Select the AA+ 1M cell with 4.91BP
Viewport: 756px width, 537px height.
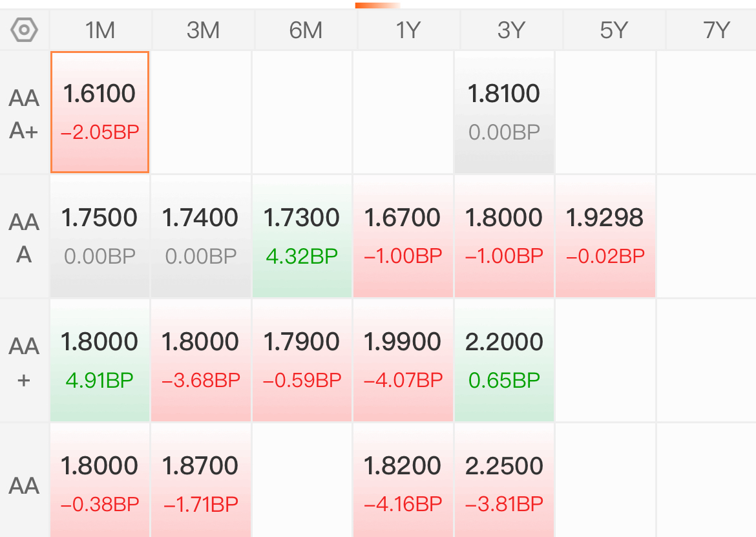(100, 361)
